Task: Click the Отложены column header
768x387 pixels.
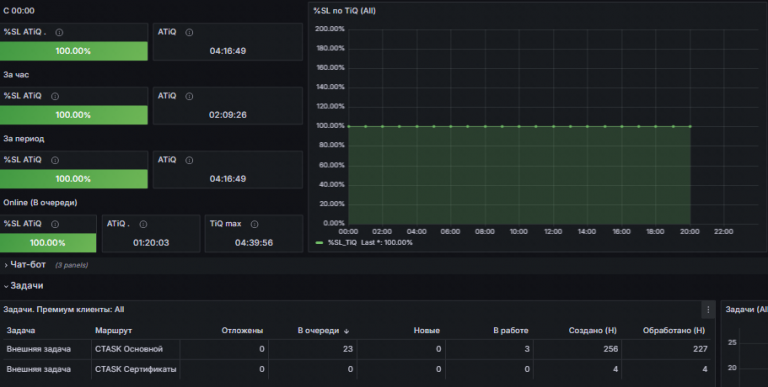Action: (242, 331)
